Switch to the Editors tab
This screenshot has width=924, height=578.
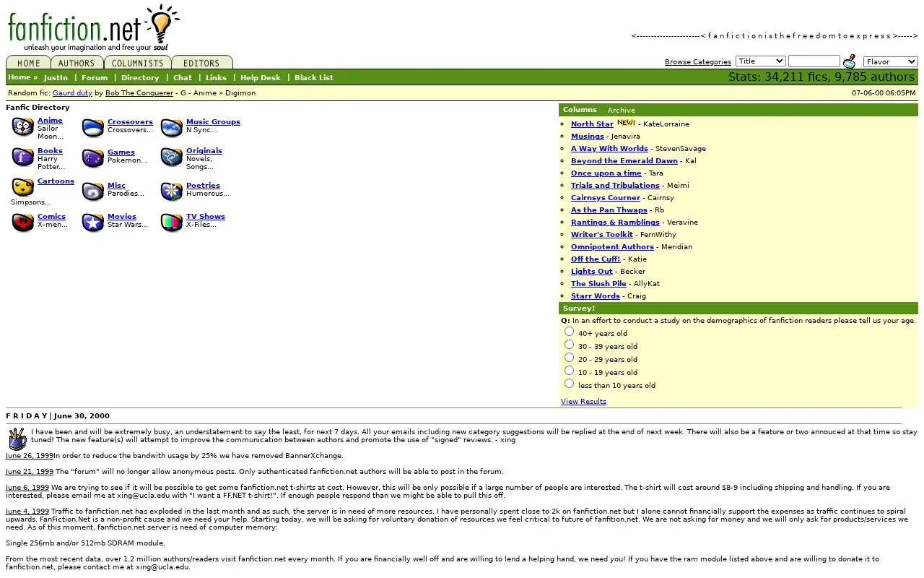pyautogui.click(x=201, y=62)
